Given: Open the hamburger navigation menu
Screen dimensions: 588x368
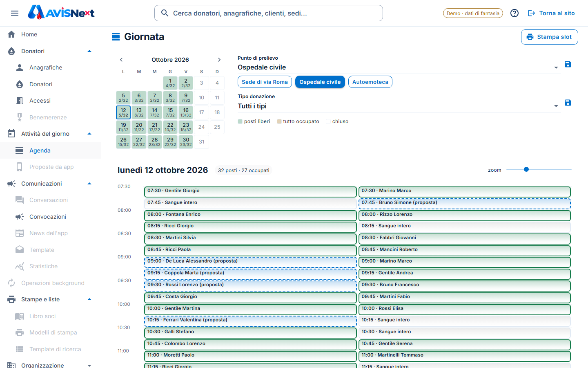Looking at the screenshot, I should tap(15, 13).
